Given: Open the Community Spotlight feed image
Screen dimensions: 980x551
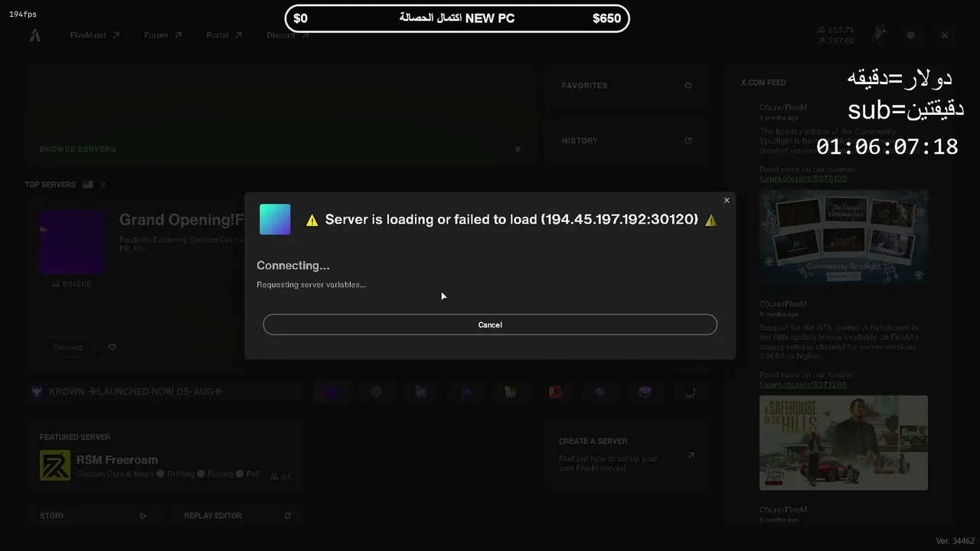Looking at the screenshot, I should [x=844, y=237].
